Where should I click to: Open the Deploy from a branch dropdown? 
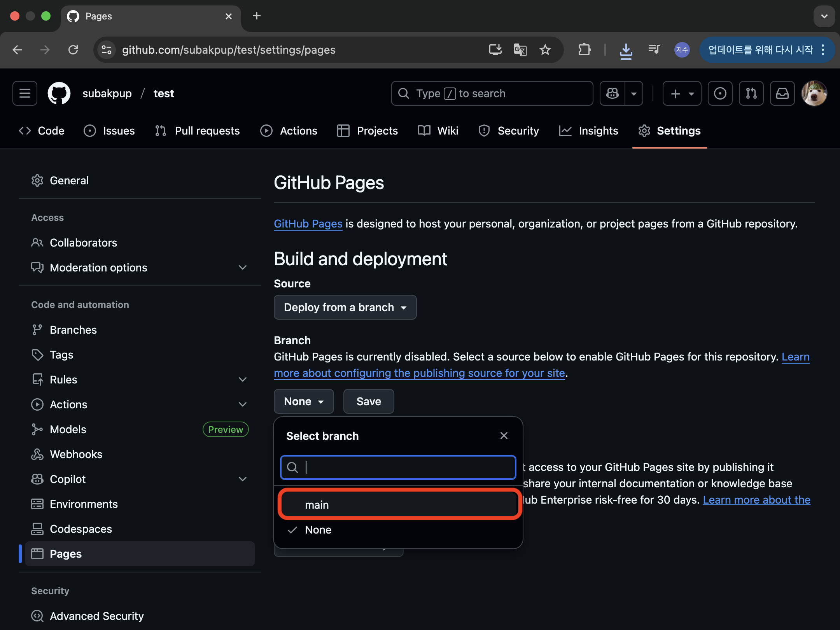pyautogui.click(x=345, y=307)
